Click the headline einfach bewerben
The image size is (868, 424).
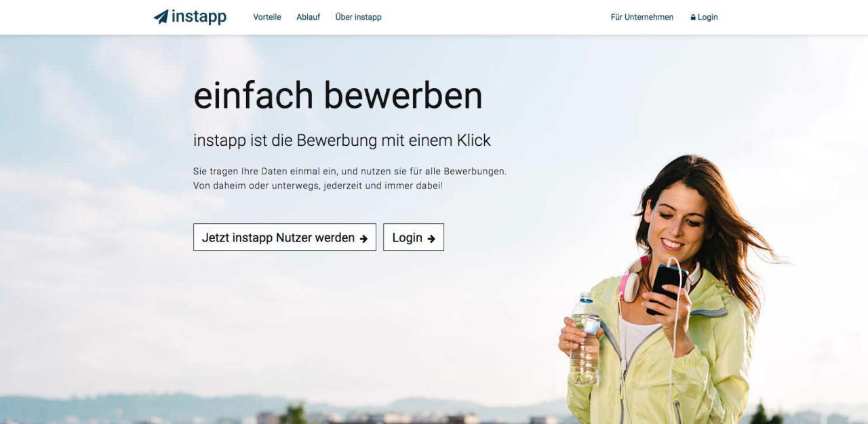pyautogui.click(x=338, y=95)
